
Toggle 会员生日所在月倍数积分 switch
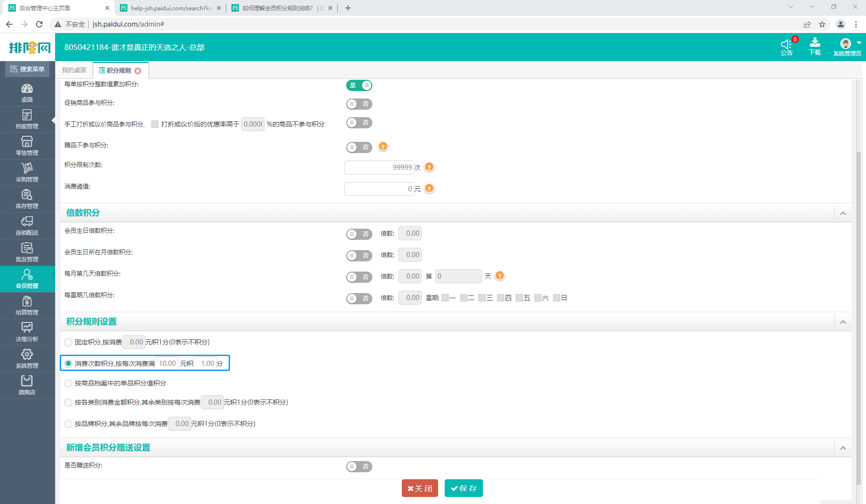[x=359, y=256]
